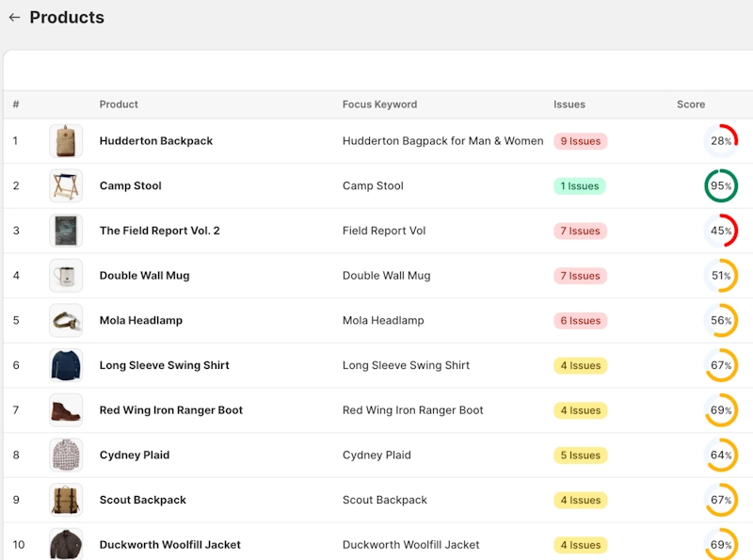Open the Mola Headlamp product name
The image size is (753, 560).
pos(140,320)
